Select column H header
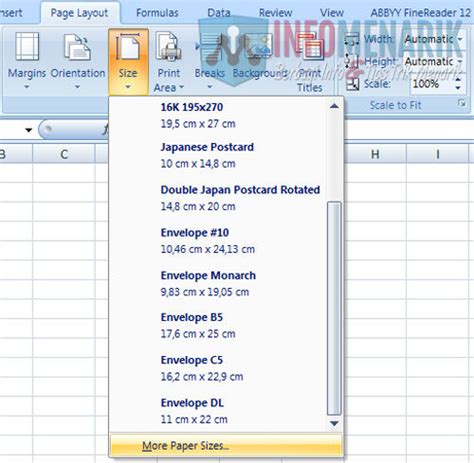The image size is (474, 463). pyautogui.click(x=375, y=154)
